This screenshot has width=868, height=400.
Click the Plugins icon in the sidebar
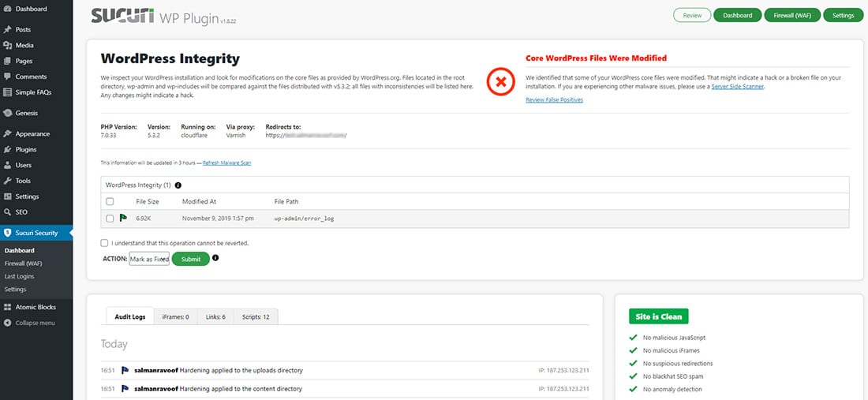(7, 149)
